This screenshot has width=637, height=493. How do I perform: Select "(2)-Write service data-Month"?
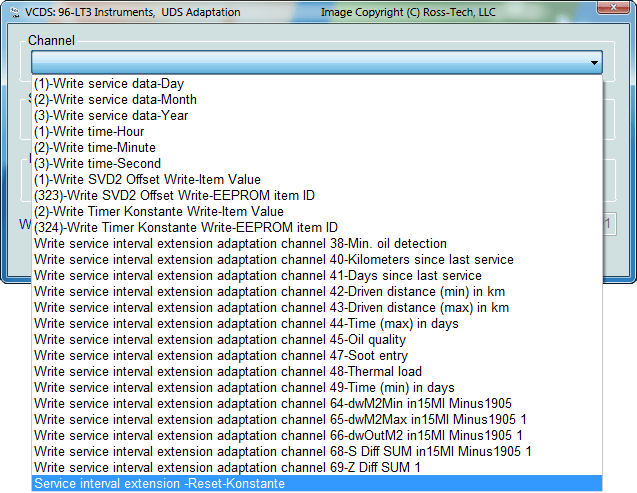[317, 99]
